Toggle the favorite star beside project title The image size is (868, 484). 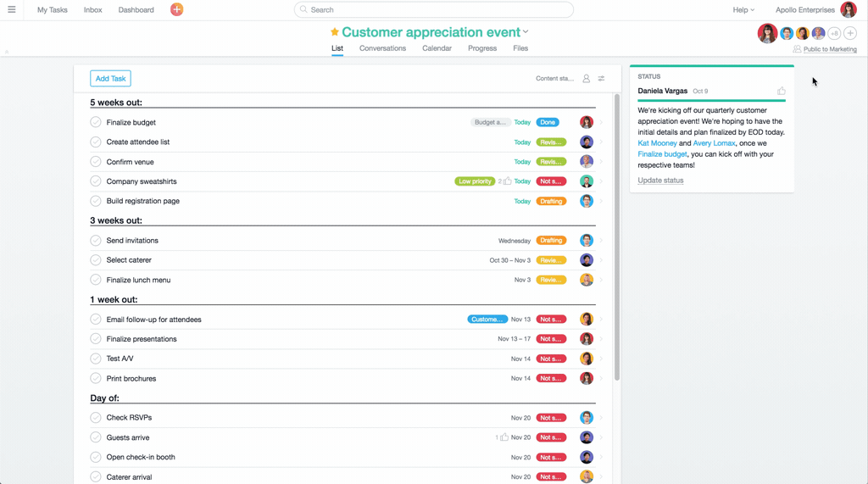[334, 32]
